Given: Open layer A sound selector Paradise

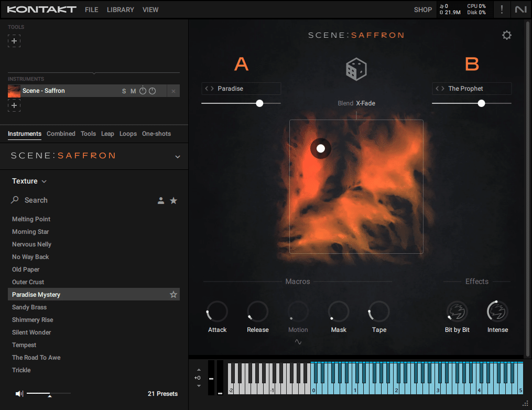Looking at the screenshot, I should [241, 89].
